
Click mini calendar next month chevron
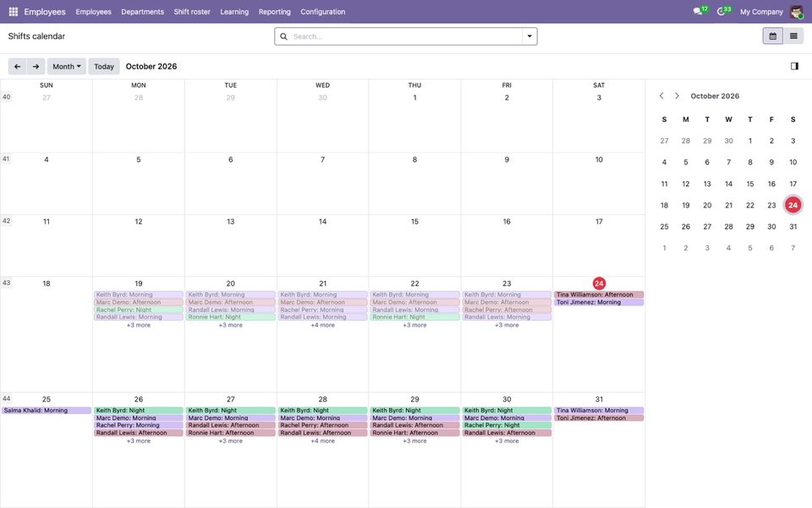(x=677, y=96)
